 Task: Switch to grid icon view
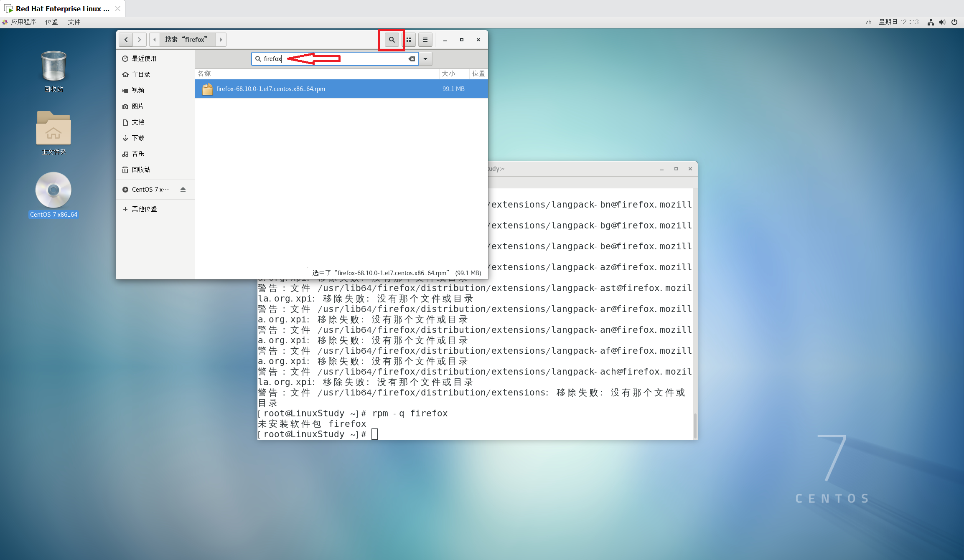pos(409,40)
